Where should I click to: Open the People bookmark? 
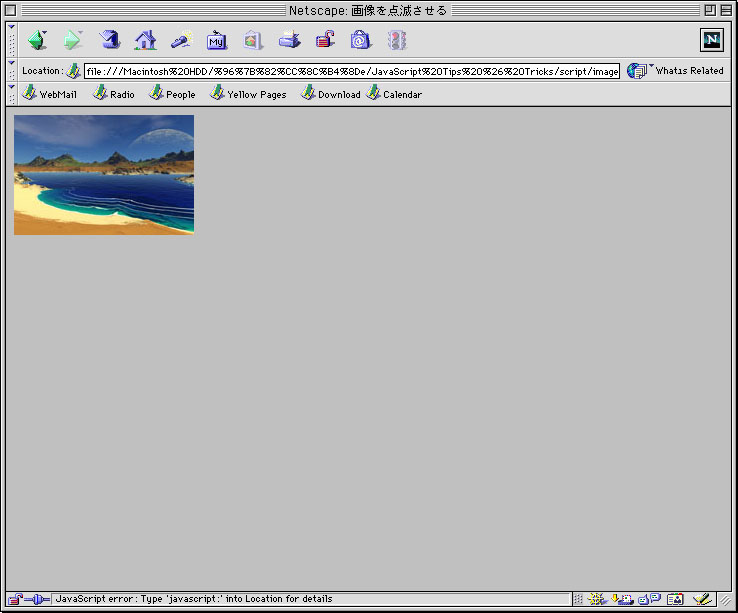point(172,94)
